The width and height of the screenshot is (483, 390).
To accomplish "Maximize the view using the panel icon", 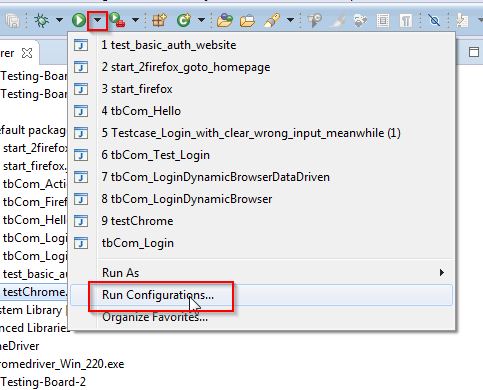I will coord(474,52).
